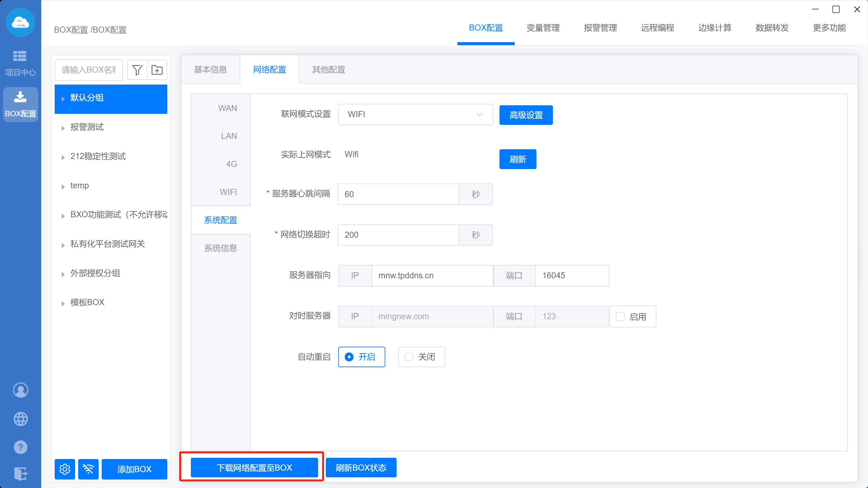
Task: Open the gear settings button
Action: point(65,469)
